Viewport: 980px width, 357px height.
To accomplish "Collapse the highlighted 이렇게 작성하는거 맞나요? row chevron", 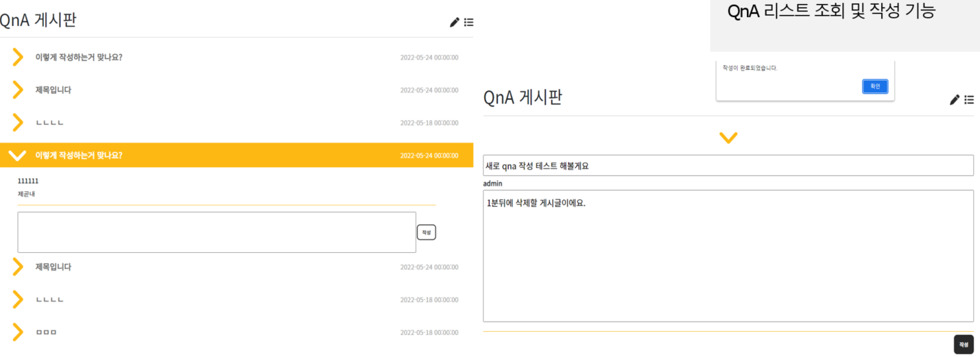I will pyautogui.click(x=17, y=156).
